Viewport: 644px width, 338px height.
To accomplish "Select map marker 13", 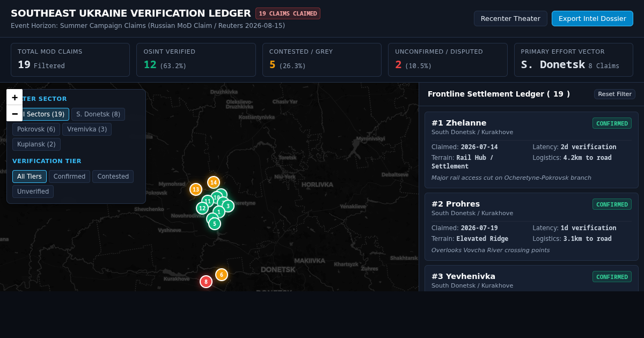I will (x=196, y=189).
